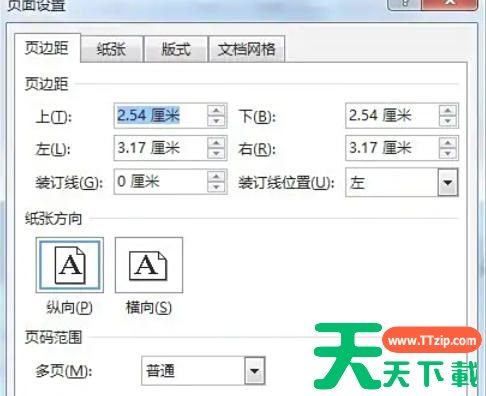
Task: Decrease the gutter 装订线(G) value
Action: 217,187
